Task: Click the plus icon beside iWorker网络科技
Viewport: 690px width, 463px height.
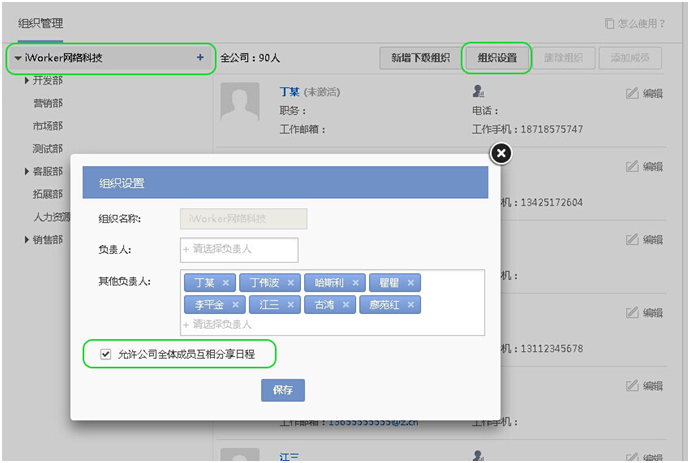Action: point(200,57)
